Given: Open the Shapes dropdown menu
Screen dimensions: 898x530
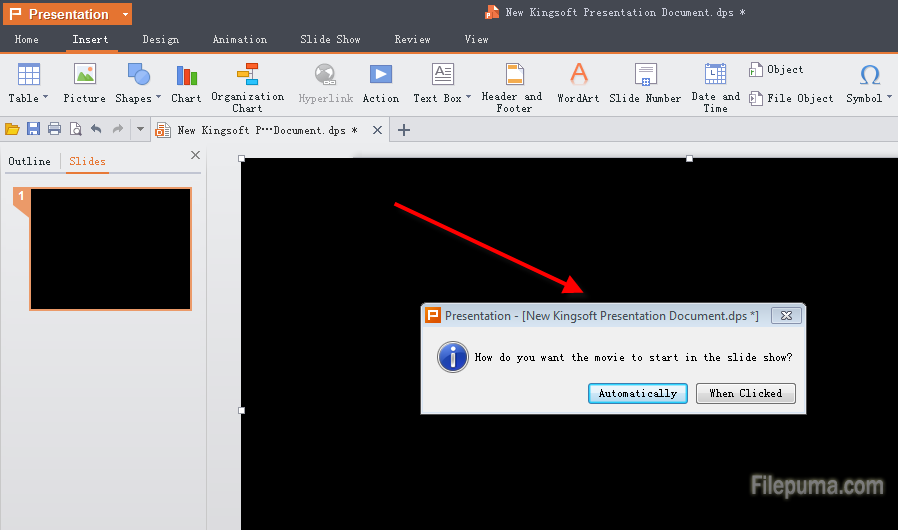Looking at the screenshot, I should [x=158, y=98].
